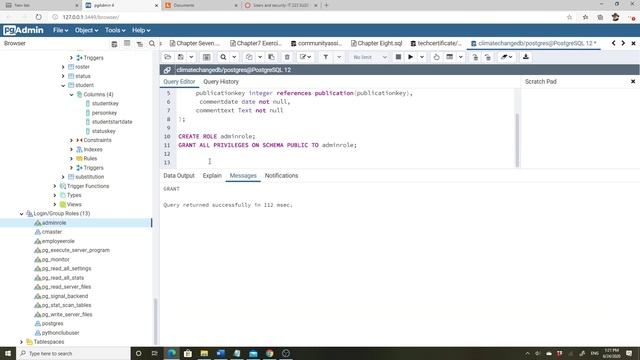Open Object menu in pgAdmin
640x360 pixels.
point(86,30)
